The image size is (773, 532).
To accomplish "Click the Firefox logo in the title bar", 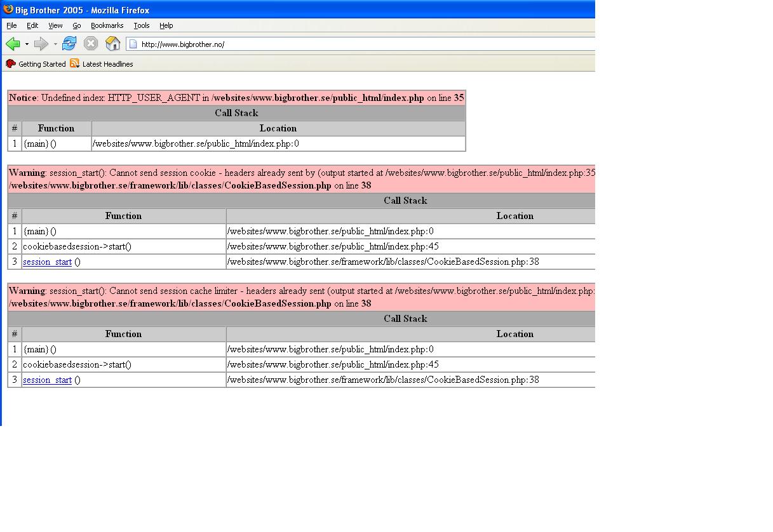I will [x=8, y=10].
